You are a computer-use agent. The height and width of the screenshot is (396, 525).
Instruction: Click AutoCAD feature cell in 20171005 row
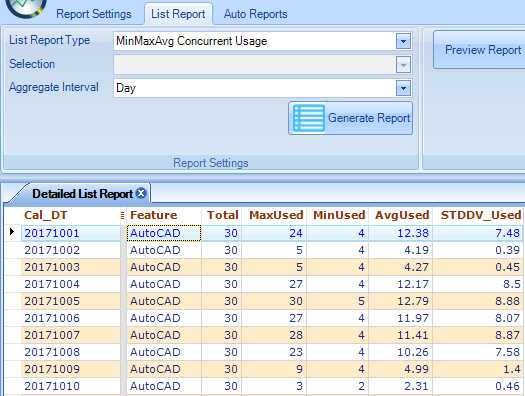(x=164, y=301)
